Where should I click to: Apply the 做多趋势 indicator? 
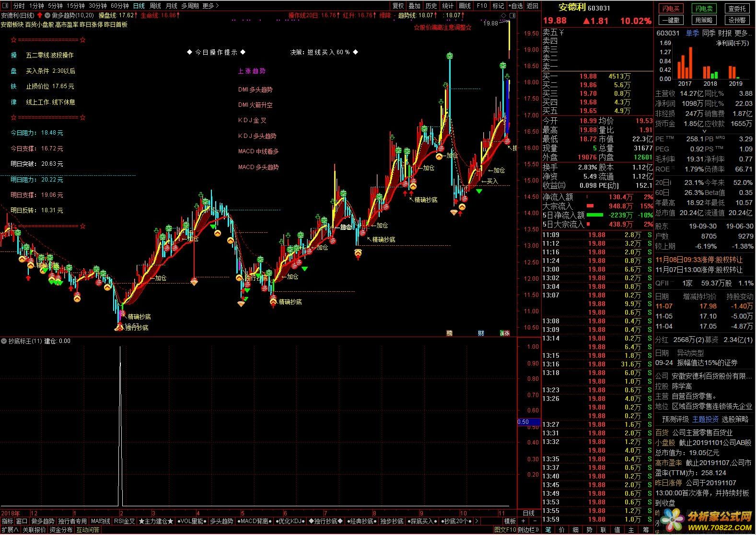tap(43, 521)
